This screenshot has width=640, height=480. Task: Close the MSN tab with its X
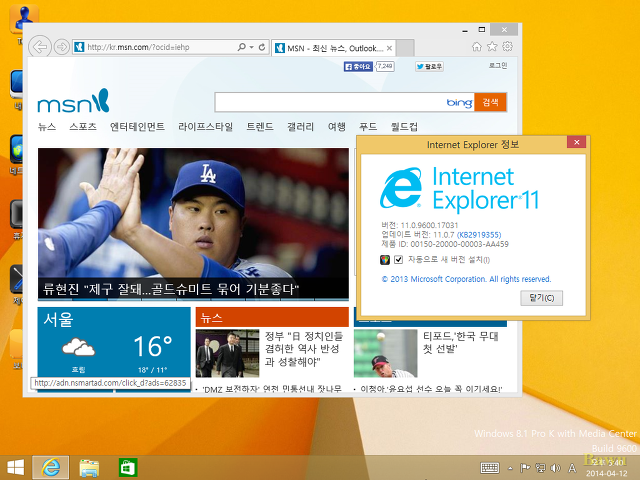(389, 48)
